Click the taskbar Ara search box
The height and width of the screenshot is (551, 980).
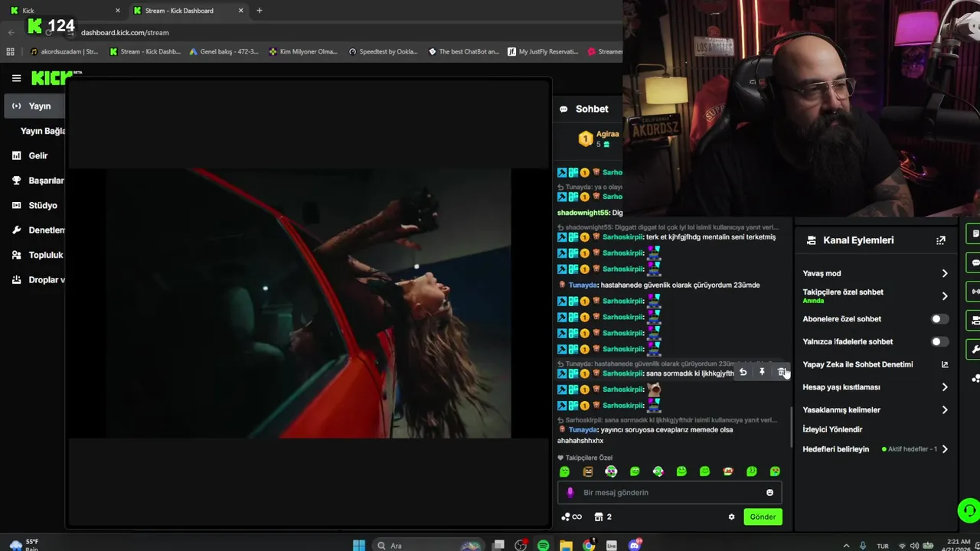click(429, 545)
